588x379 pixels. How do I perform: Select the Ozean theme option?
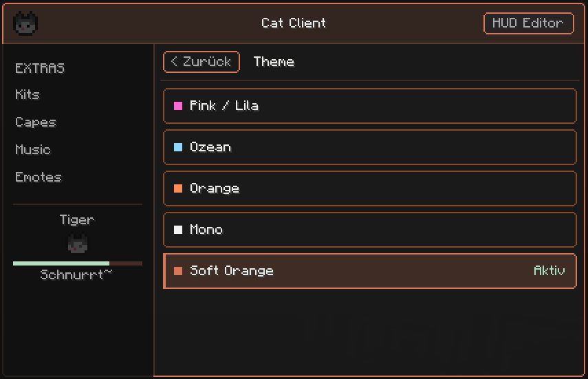370,147
